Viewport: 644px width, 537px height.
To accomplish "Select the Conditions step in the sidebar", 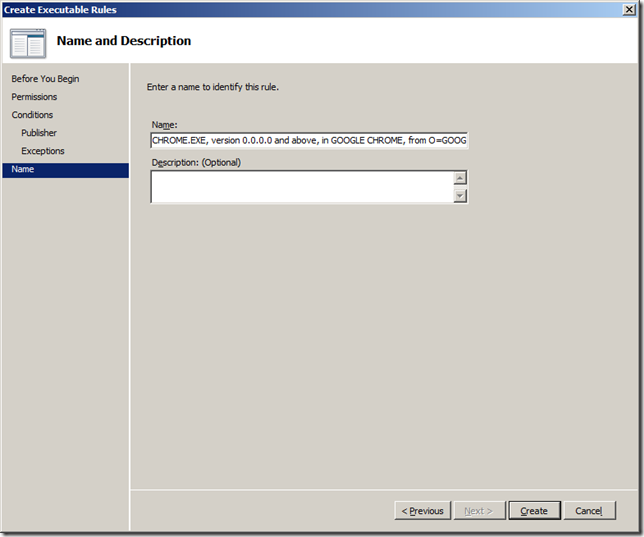I will coord(32,115).
